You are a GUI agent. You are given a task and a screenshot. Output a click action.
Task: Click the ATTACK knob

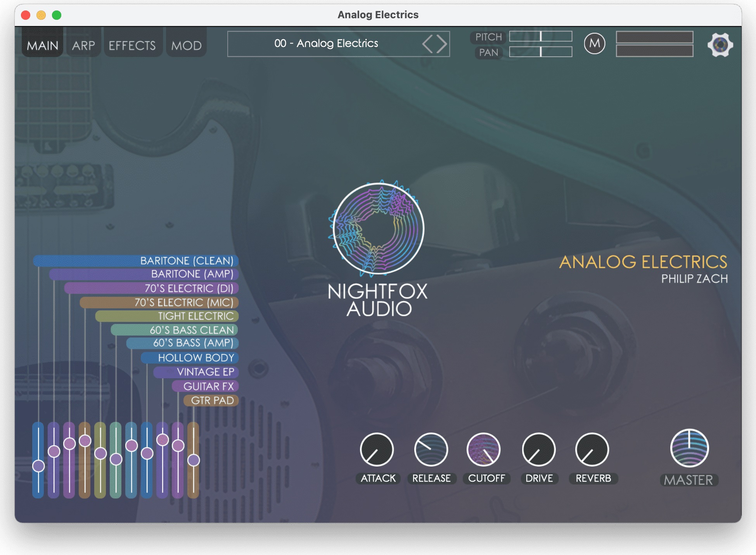click(x=377, y=449)
